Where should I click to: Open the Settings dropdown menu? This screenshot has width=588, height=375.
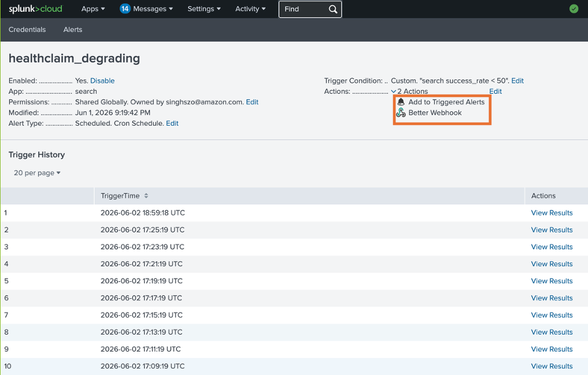tap(204, 8)
